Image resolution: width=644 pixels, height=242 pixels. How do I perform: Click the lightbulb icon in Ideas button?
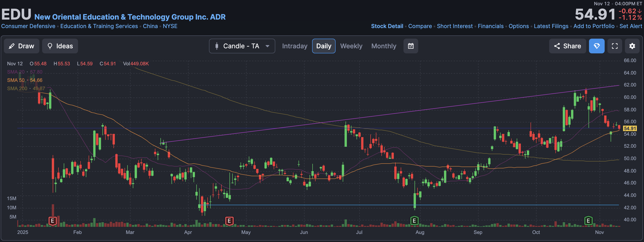point(50,46)
